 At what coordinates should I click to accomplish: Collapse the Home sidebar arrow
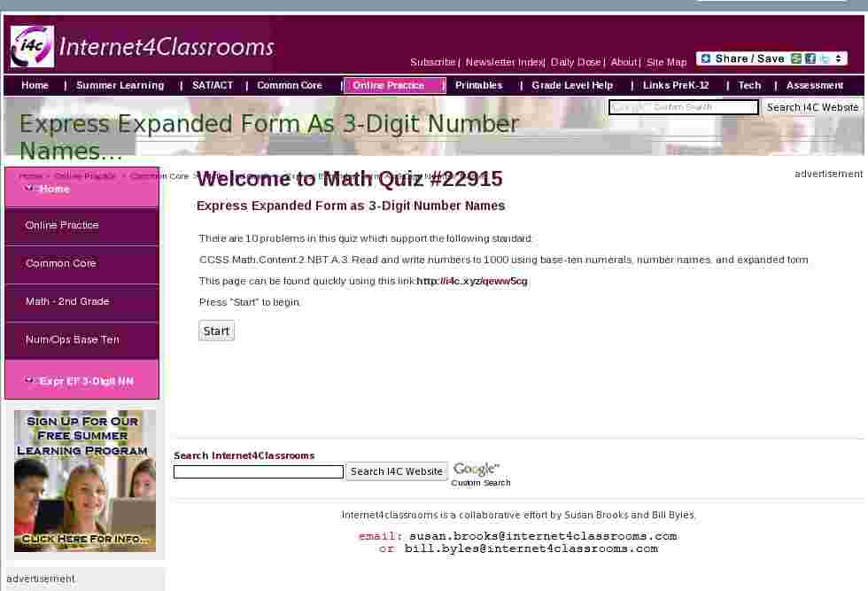tap(29, 189)
